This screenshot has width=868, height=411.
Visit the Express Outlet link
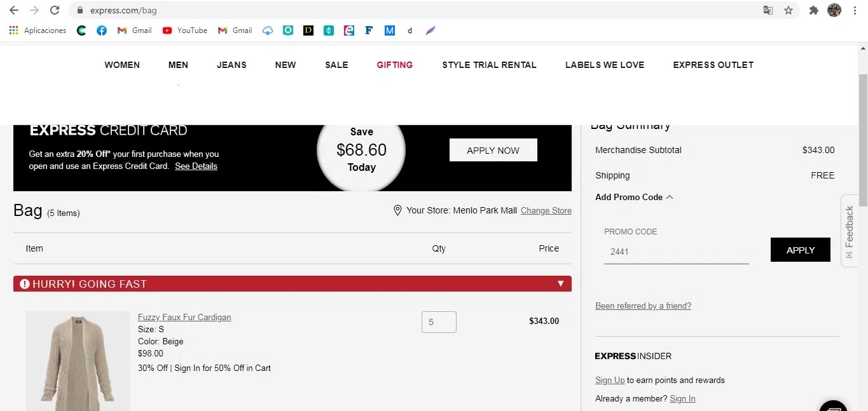point(713,65)
